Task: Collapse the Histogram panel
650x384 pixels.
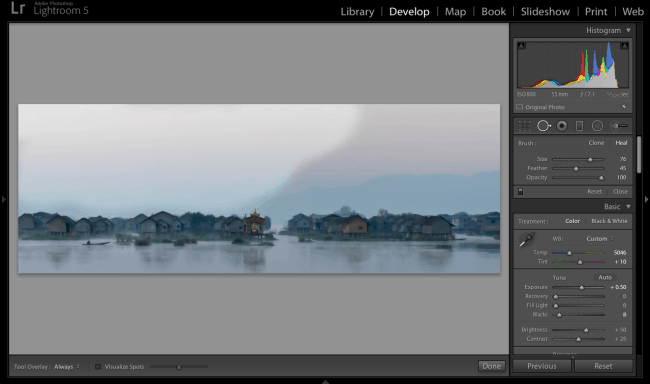Action: pos(628,30)
